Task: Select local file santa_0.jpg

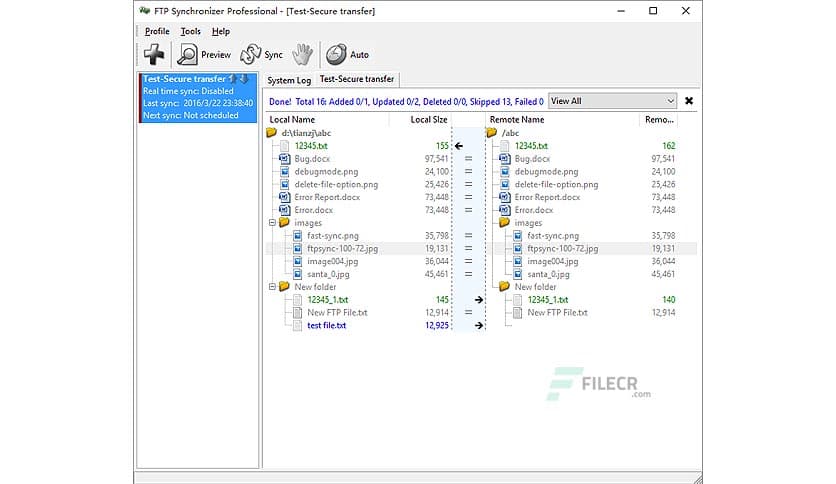Action: (x=328, y=274)
